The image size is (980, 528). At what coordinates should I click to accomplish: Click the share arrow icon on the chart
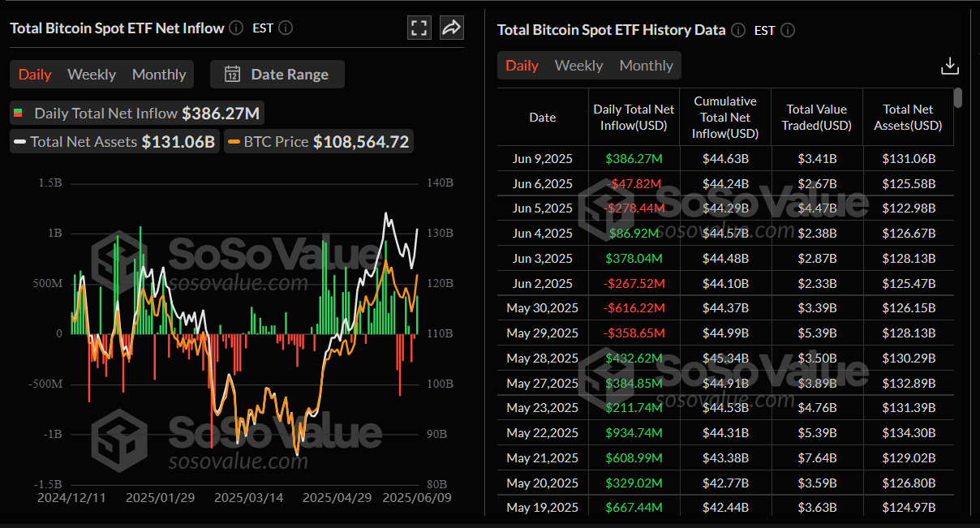451,27
